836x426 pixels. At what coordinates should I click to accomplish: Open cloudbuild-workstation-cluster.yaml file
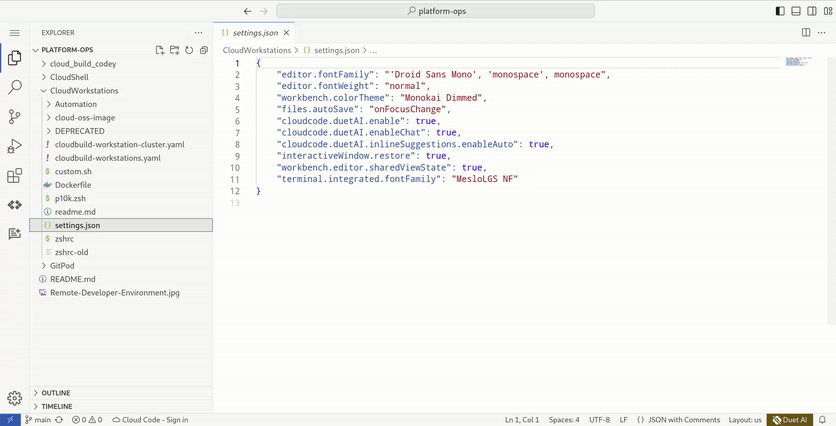121,144
